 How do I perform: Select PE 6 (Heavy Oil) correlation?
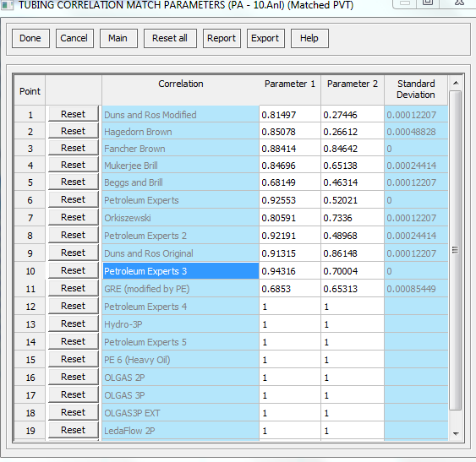pyautogui.click(x=181, y=360)
